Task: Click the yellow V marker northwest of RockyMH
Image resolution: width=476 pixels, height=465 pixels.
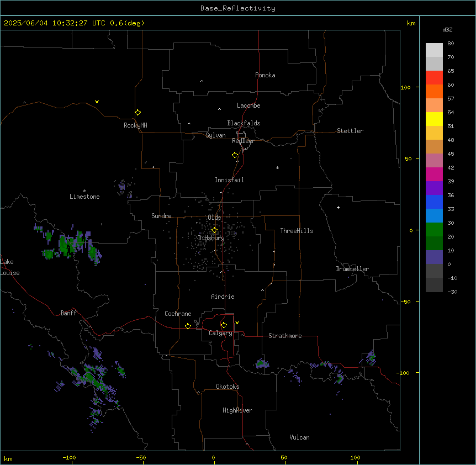Action: coord(97,102)
